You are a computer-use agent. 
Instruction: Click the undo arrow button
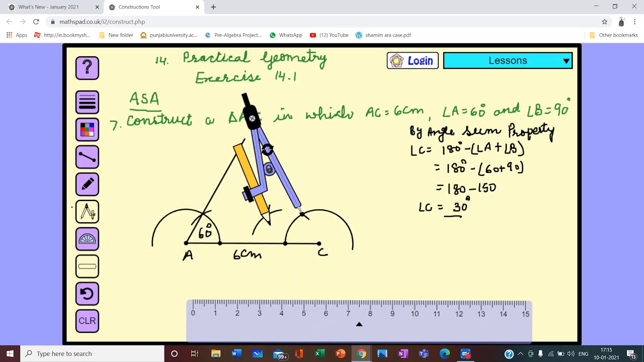click(87, 293)
